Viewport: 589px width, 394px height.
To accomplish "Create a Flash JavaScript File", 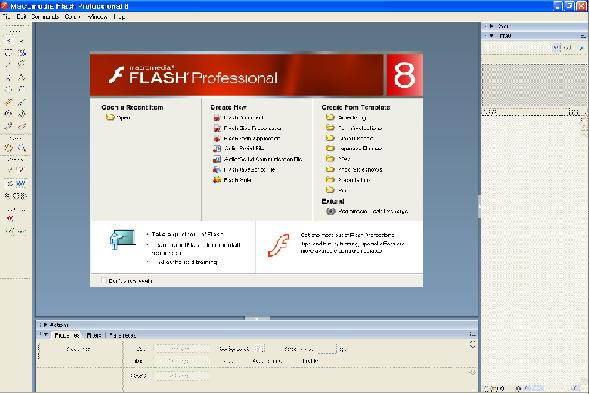I will [x=249, y=170].
